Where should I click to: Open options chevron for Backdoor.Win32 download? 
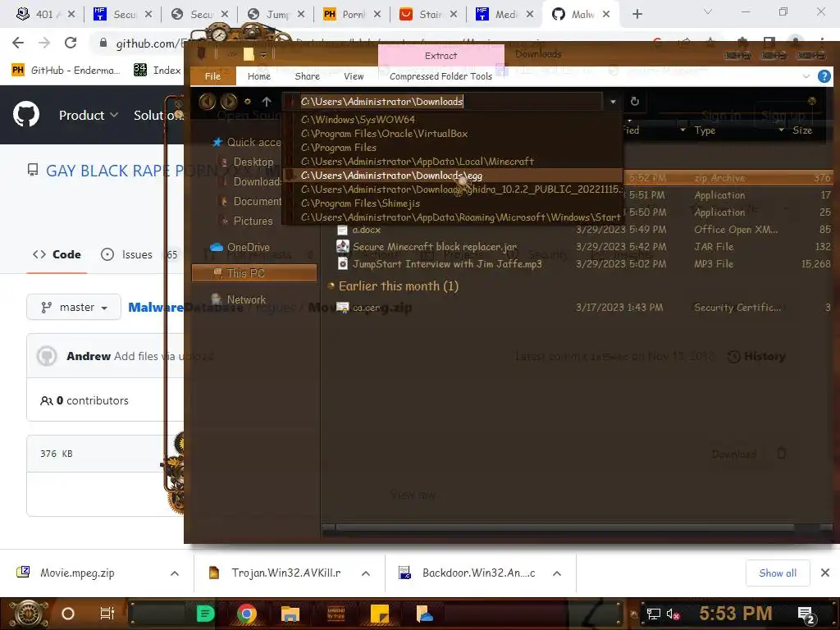pos(557,573)
